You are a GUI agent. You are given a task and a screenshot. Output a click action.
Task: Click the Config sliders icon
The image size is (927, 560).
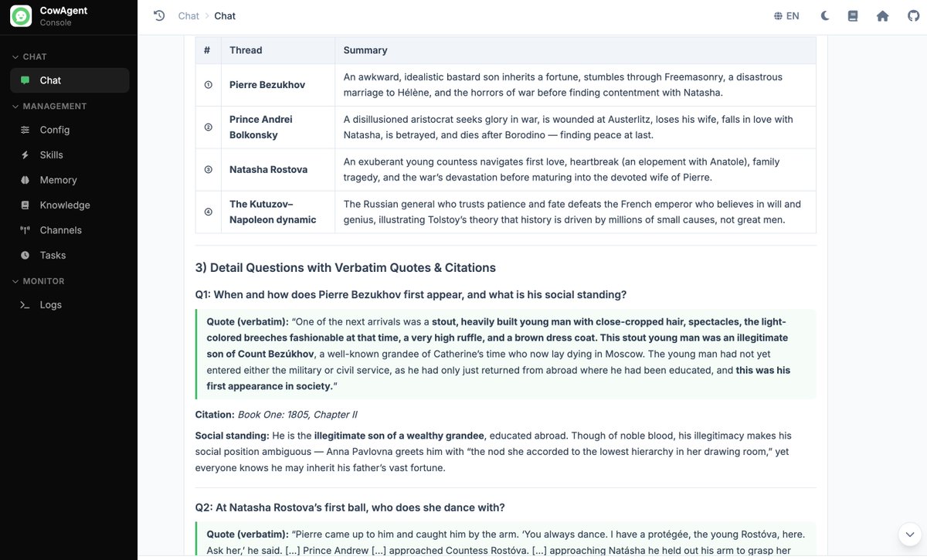[25, 130]
